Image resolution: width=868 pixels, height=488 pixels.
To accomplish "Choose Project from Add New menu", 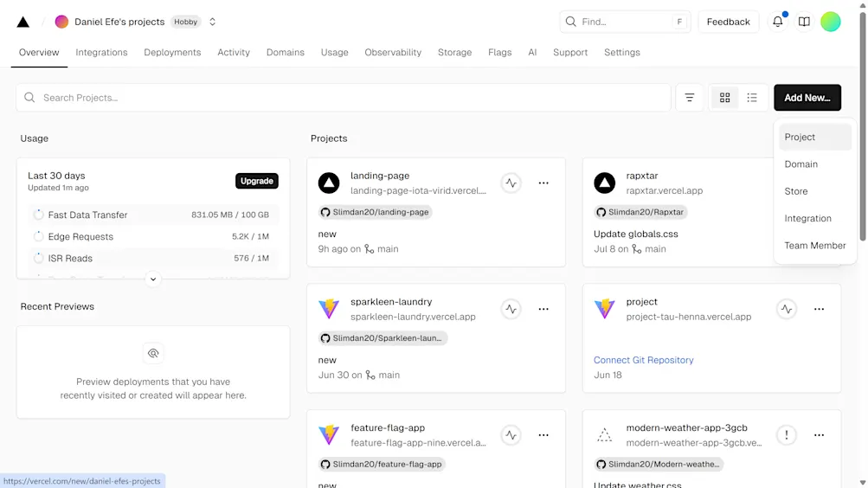I will 815,137.
